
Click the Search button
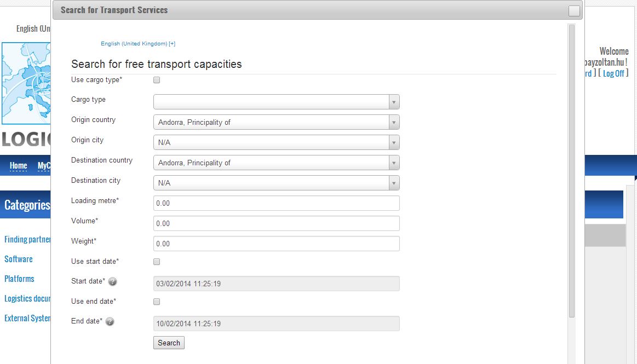(169, 343)
